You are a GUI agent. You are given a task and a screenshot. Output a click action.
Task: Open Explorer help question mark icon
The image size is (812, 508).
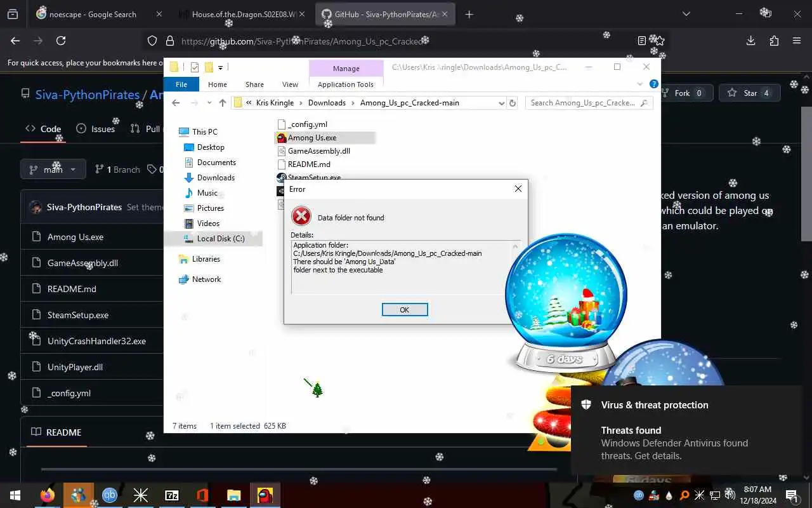pos(653,84)
